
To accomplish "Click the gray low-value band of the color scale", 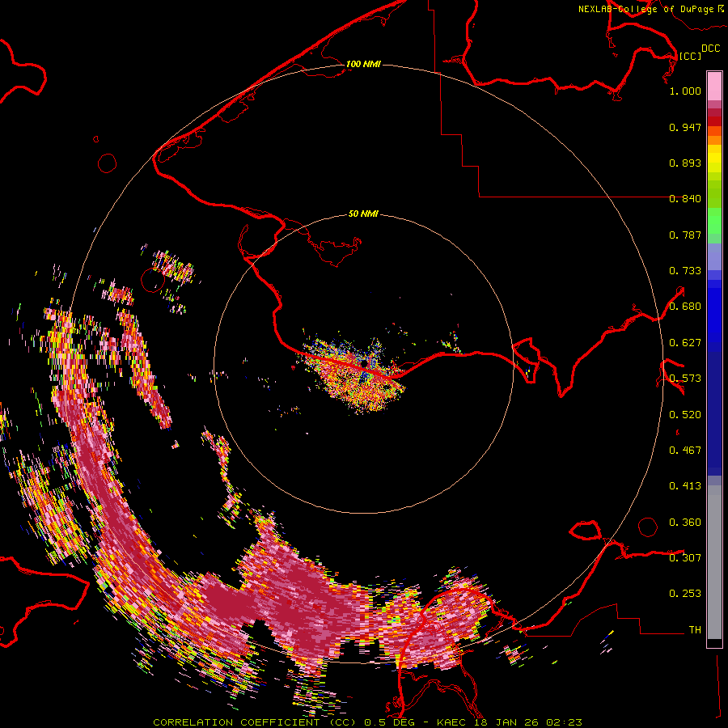I will pyautogui.click(x=714, y=562).
